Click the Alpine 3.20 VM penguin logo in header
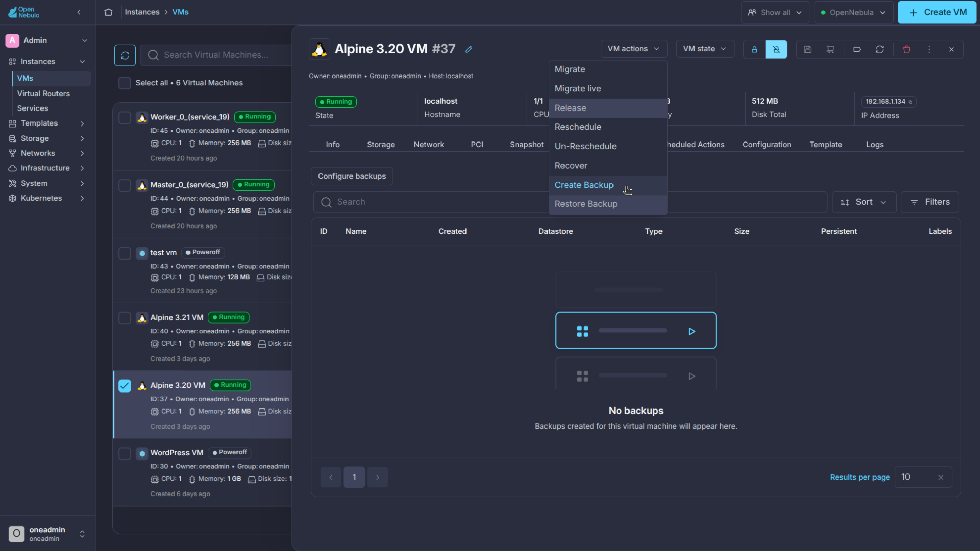This screenshot has height=551, width=980. pyautogui.click(x=319, y=49)
